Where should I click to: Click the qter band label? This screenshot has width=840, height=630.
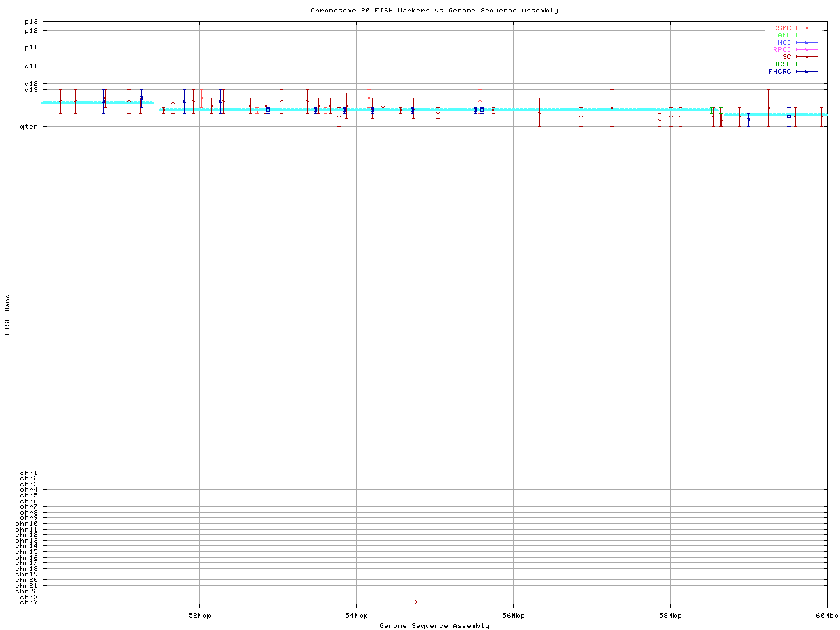[x=31, y=126]
